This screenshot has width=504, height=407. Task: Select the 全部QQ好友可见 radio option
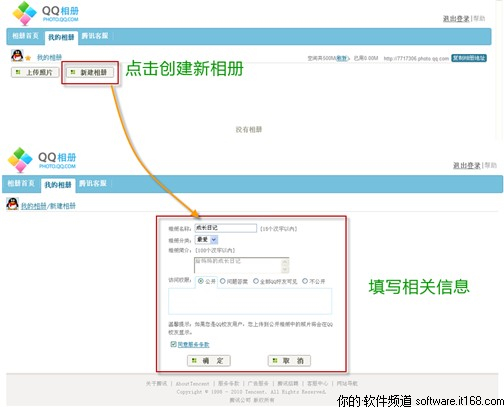point(256,281)
